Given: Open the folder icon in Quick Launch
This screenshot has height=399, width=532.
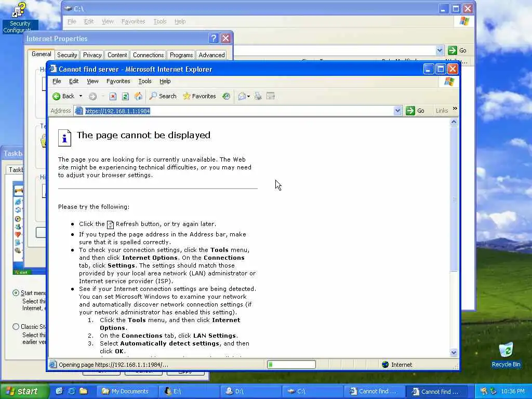Looking at the screenshot, I should click(x=84, y=391).
